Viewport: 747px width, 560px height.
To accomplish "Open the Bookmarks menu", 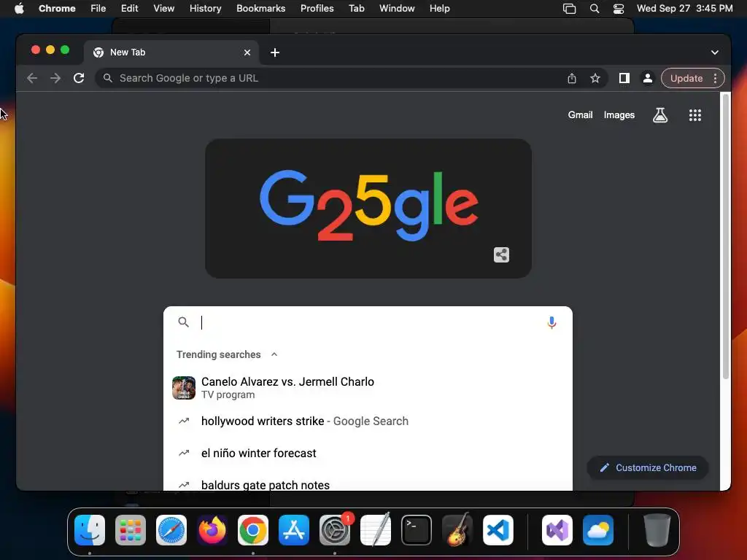I will (260, 9).
